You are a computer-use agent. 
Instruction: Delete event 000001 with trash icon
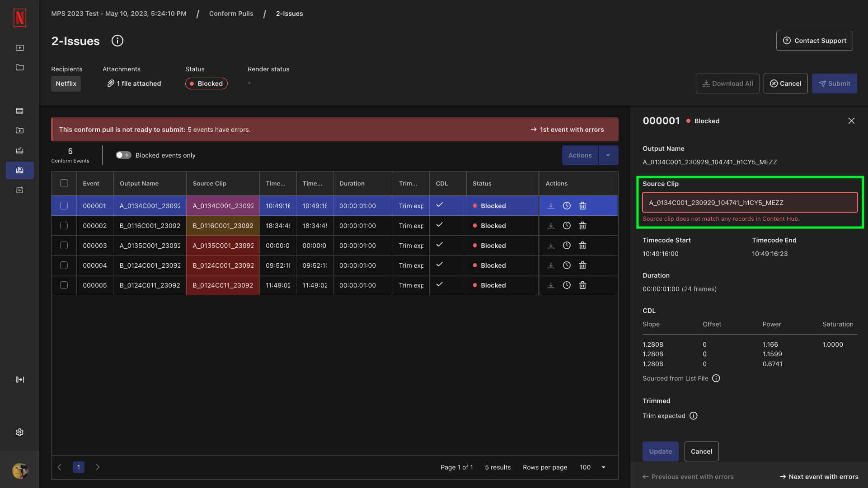(582, 206)
